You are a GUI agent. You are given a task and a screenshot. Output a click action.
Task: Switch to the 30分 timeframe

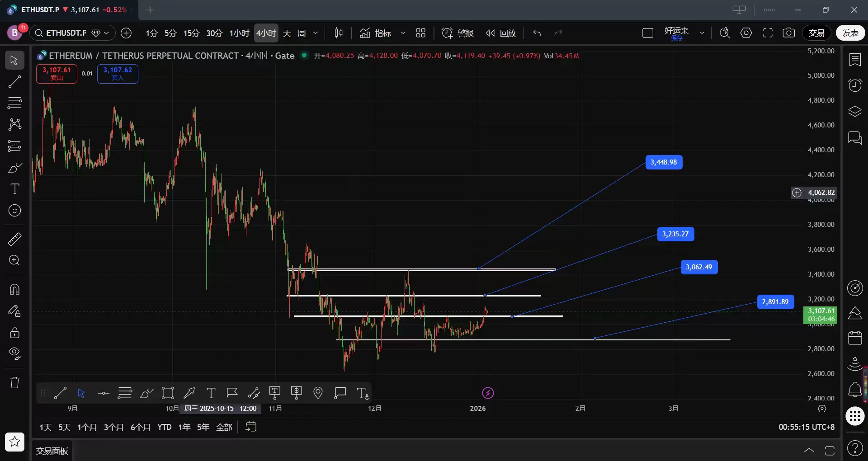click(x=214, y=33)
